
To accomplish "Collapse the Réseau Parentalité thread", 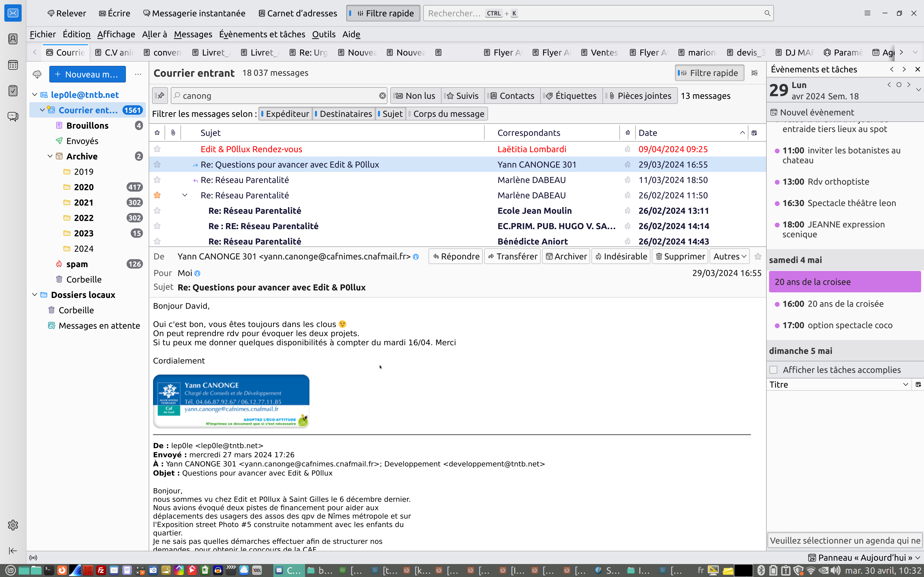I will tap(185, 195).
